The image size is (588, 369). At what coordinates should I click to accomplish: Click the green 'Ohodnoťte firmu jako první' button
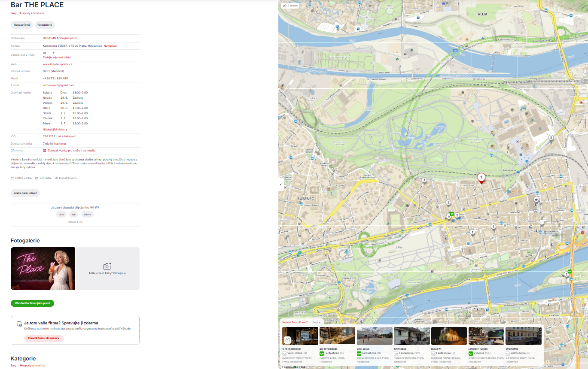[x=32, y=303]
